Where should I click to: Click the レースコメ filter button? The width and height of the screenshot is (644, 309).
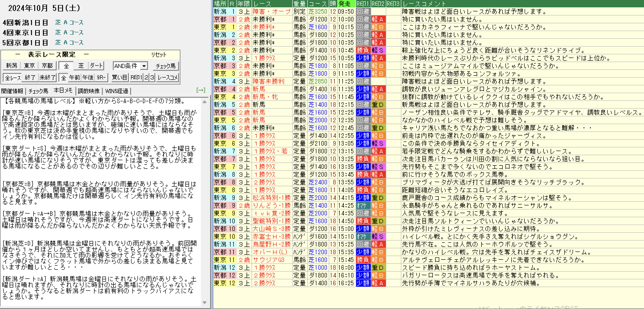tap(168, 78)
